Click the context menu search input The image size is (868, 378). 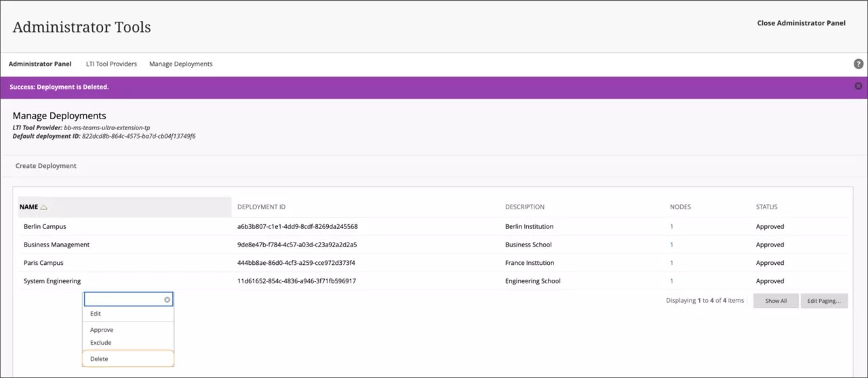point(123,299)
